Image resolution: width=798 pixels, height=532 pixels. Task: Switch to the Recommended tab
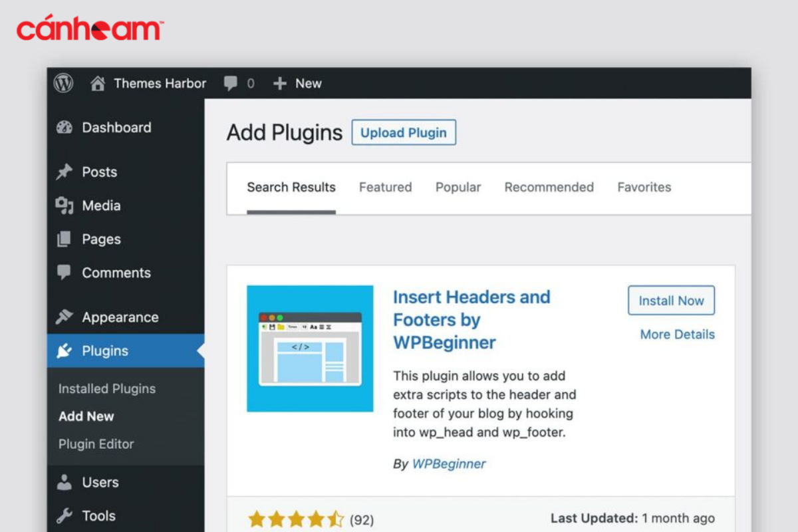tap(549, 188)
